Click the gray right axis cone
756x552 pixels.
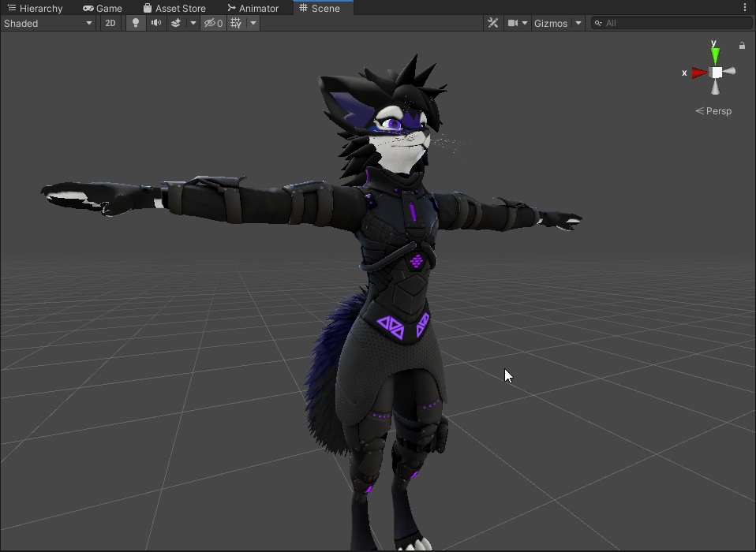click(729, 71)
